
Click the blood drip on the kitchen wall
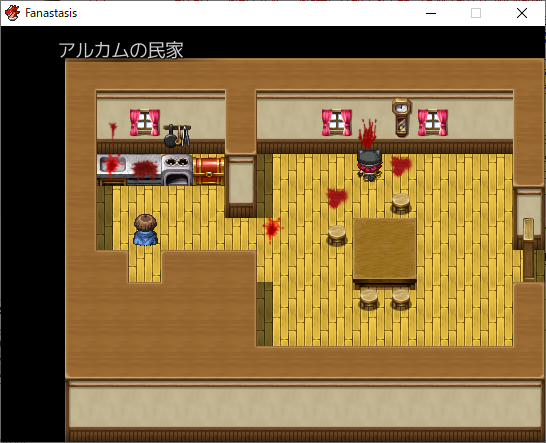pos(112,132)
